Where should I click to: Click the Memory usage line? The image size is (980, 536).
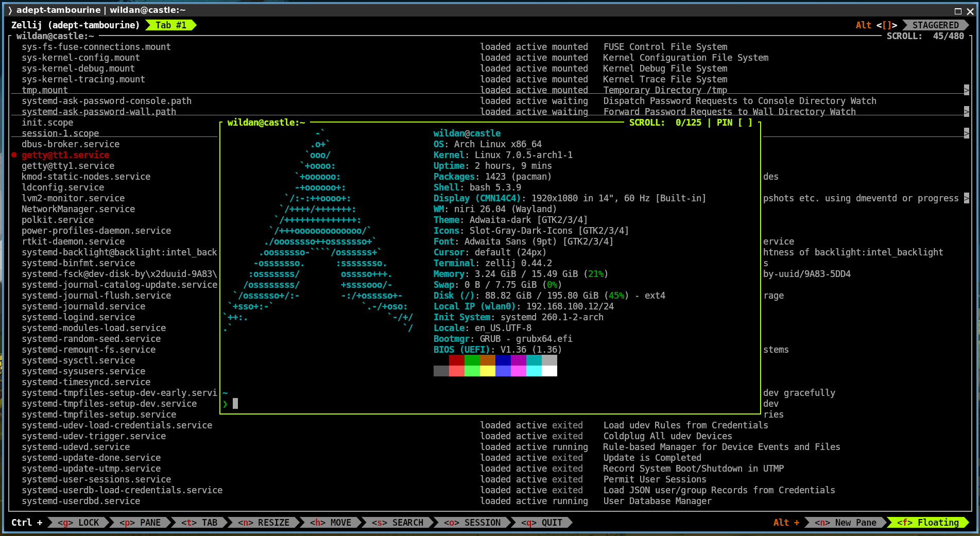click(521, 274)
